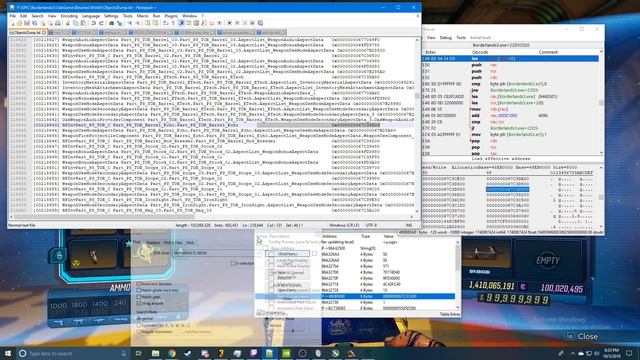Click the Open file icon in Notepad++ toolbar
Screen dimensions: 640x360
[19, 23]
